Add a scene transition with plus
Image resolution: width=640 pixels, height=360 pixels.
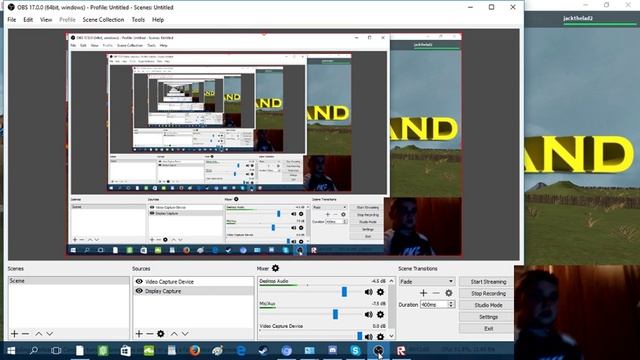pyautogui.click(x=423, y=293)
